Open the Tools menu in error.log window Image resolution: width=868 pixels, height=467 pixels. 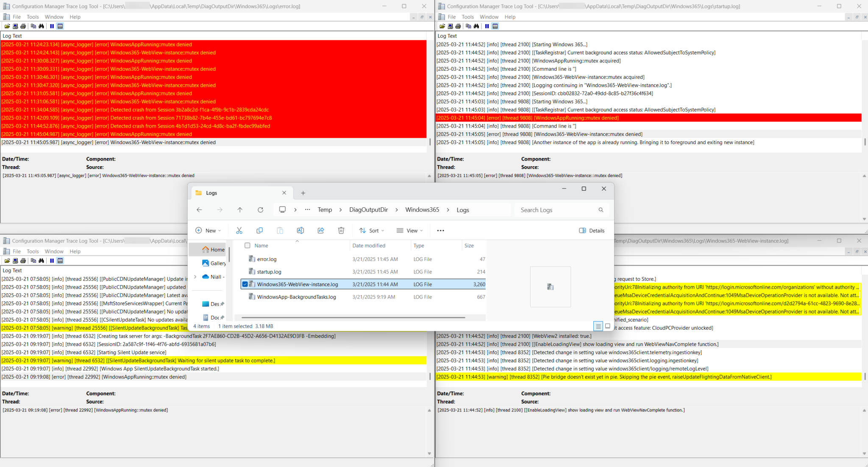point(33,17)
